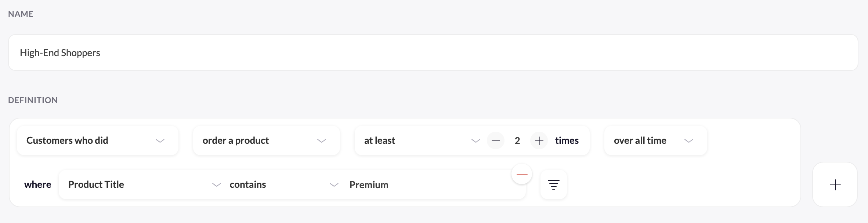
Task: Remove the Product Title filter with red minus
Action: 522,174
